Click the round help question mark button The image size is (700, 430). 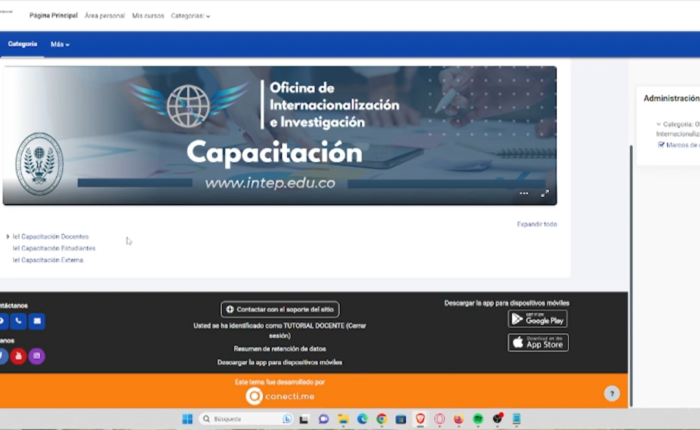click(x=612, y=394)
